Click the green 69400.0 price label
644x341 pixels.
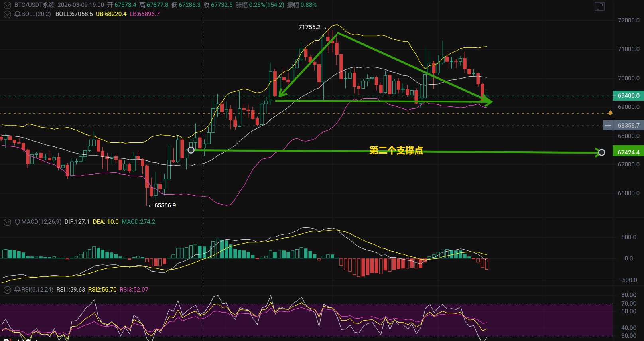[628, 96]
